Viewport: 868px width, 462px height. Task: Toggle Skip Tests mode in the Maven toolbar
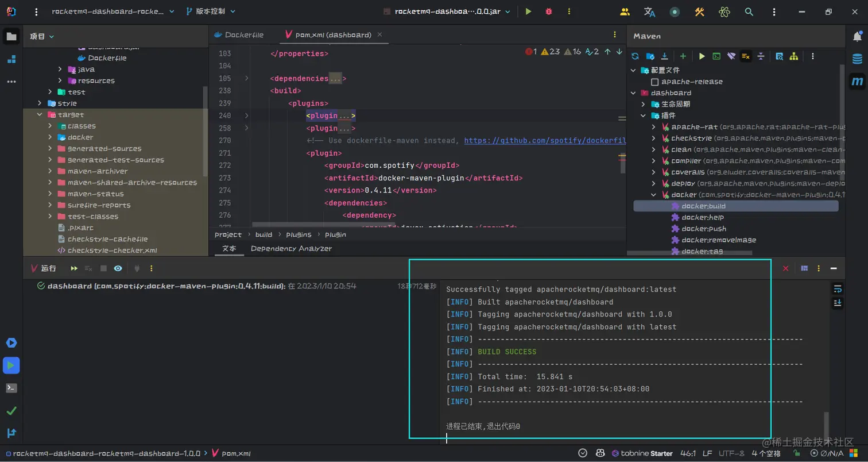[746, 56]
